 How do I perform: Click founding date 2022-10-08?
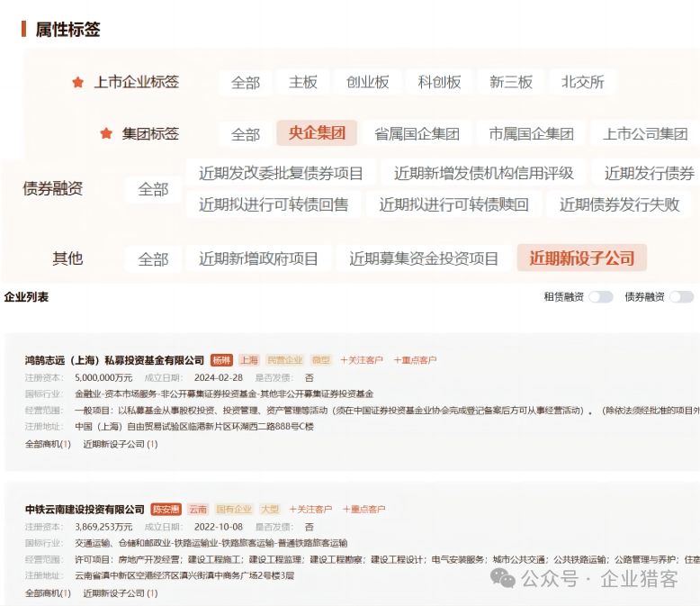click(x=219, y=528)
